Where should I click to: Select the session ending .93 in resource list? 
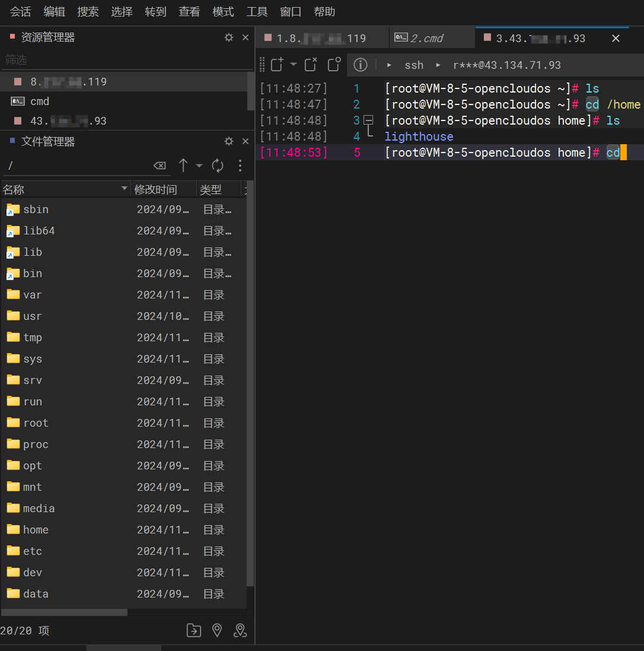(x=124, y=121)
